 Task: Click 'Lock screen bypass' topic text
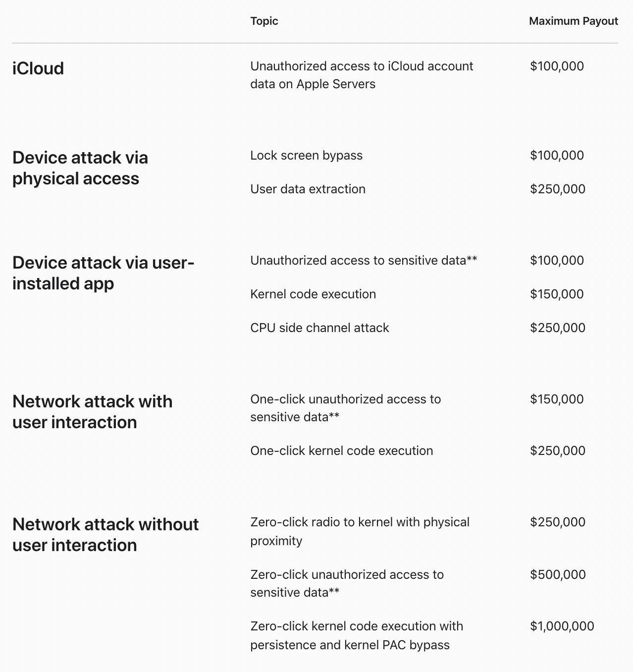click(306, 155)
